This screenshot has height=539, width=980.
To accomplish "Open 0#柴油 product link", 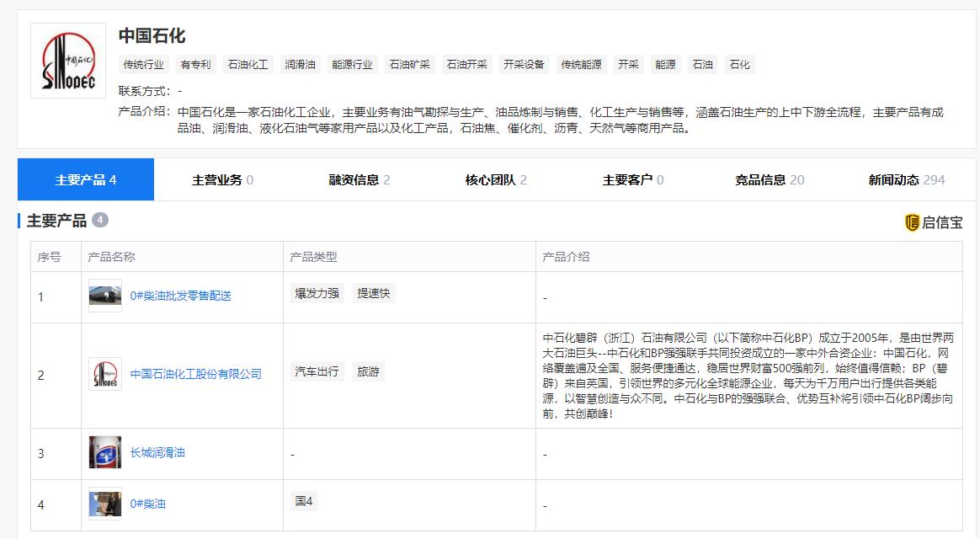I will click(147, 504).
